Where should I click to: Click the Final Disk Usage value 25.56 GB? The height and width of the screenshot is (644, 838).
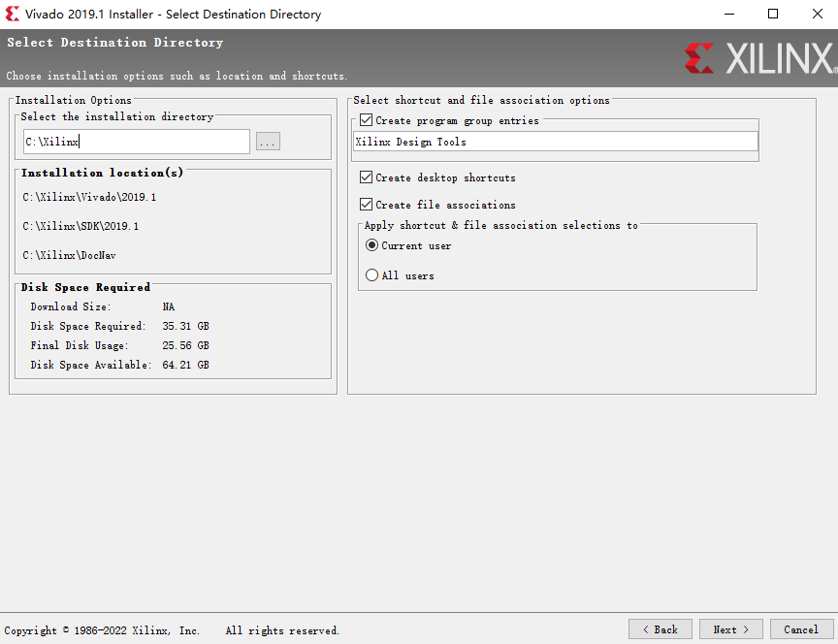point(185,345)
